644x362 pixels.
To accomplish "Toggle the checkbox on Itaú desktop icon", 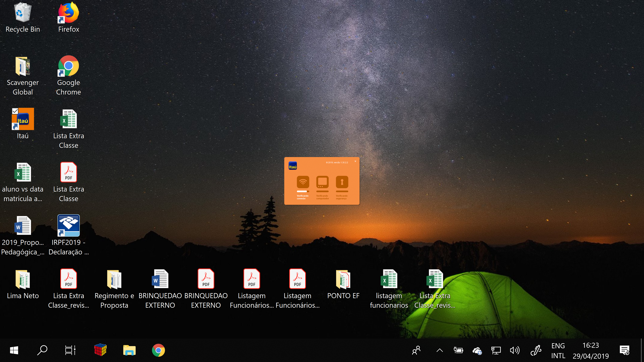I will click(x=15, y=111).
